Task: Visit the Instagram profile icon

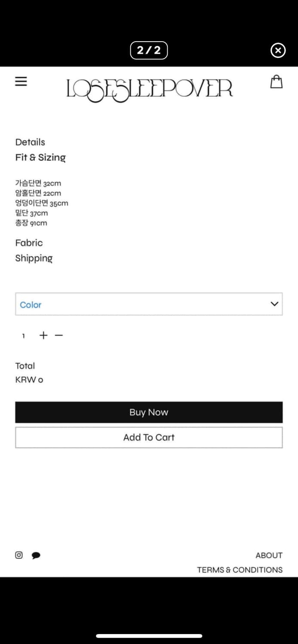Action: pyautogui.click(x=19, y=555)
